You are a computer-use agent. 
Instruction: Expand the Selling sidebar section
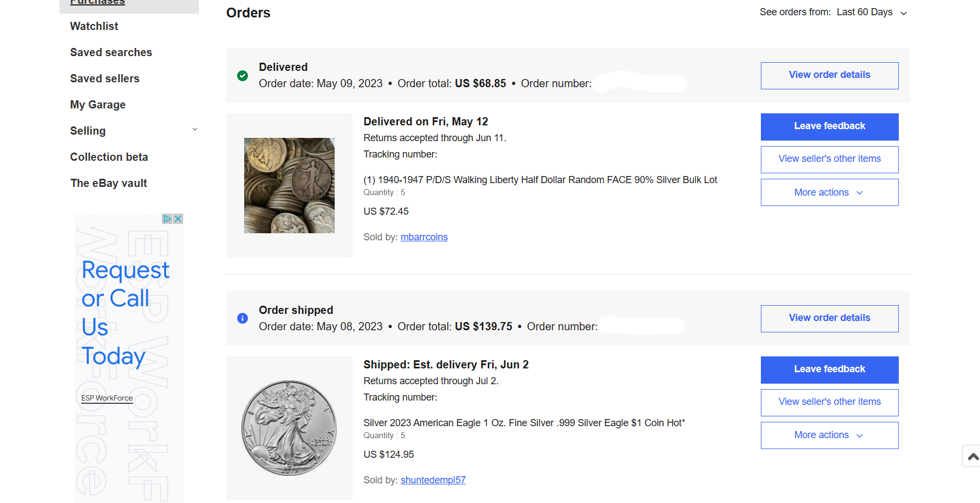tap(195, 130)
